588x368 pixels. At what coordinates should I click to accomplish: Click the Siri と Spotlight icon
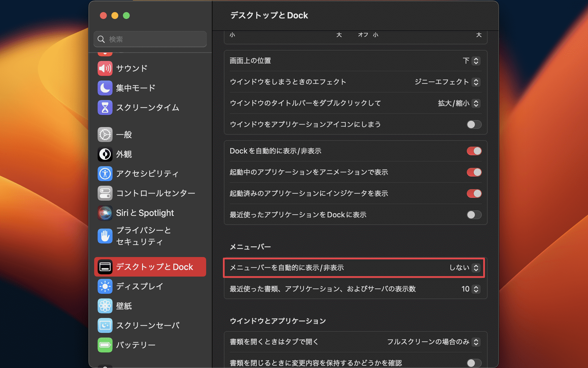[105, 213]
